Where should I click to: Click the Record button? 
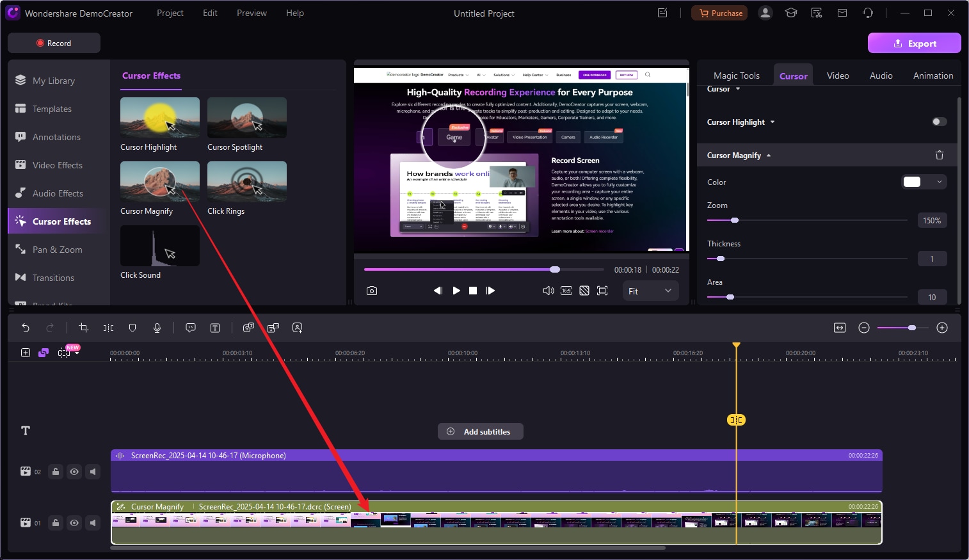point(54,43)
